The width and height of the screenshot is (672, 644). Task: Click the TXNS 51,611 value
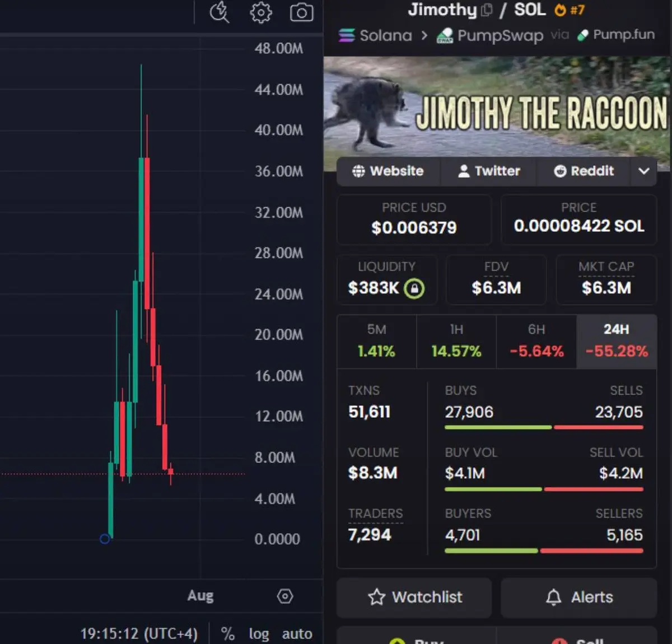coord(369,412)
